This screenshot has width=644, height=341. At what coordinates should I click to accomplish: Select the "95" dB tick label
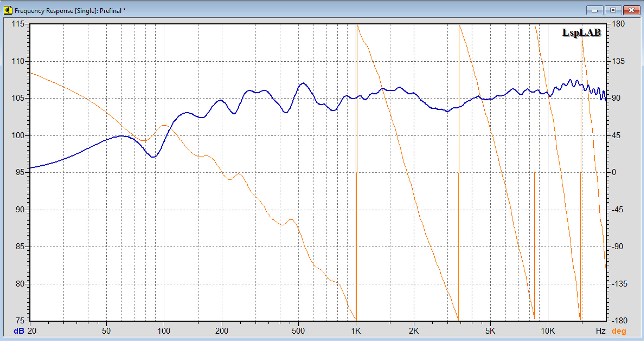click(20, 172)
